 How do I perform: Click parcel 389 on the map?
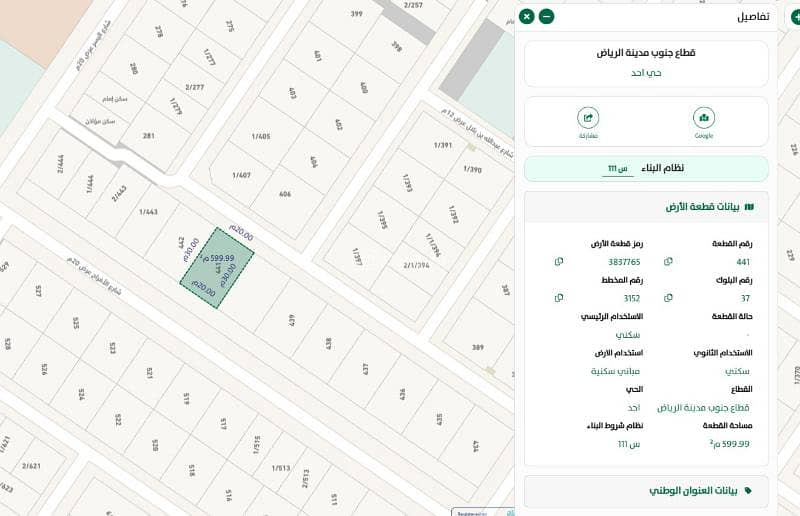pyautogui.click(x=478, y=348)
